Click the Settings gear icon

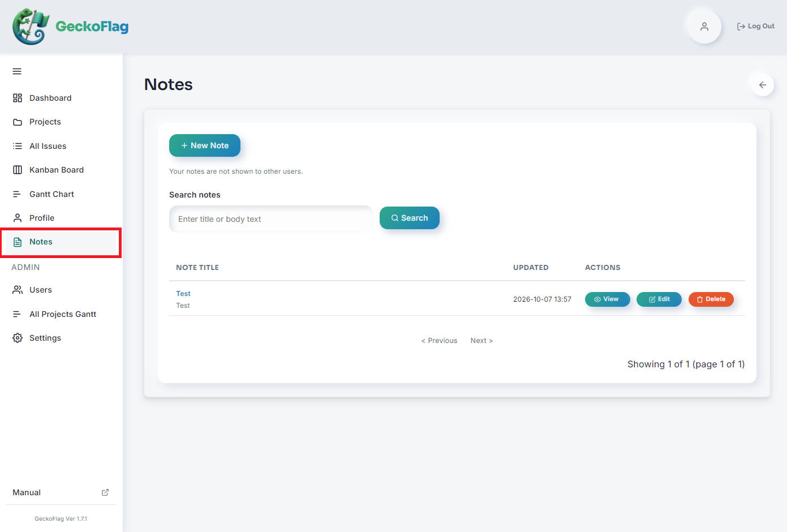(x=18, y=338)
